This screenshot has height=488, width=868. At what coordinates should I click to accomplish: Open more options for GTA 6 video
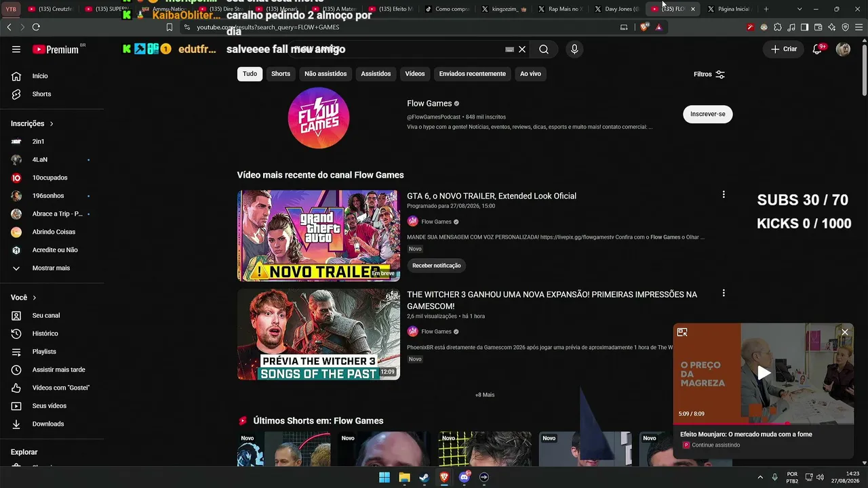pos(724,195)
